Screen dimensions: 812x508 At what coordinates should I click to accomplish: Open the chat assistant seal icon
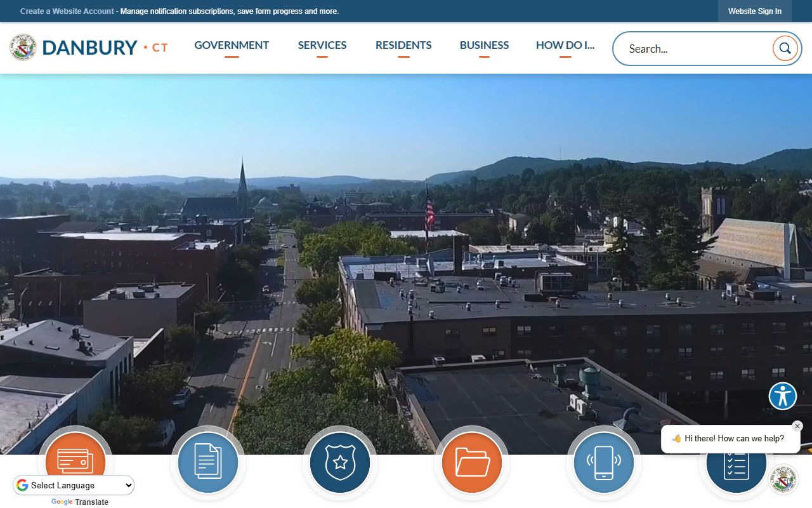pyautogui.click(x=783, y=479)
